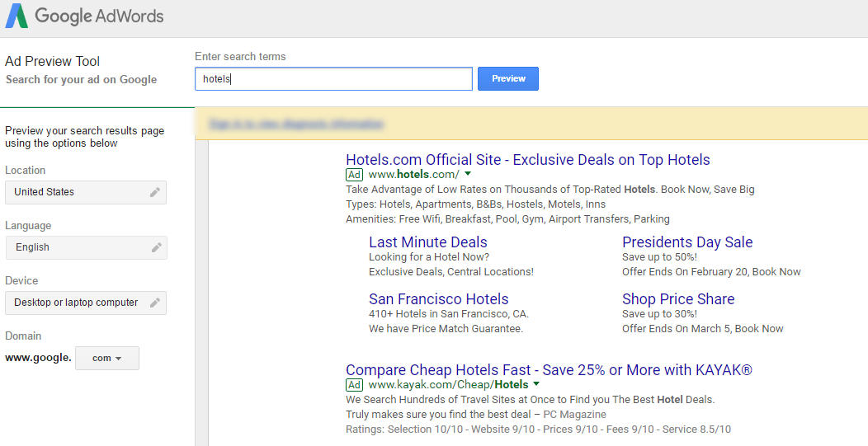The width and height of the screenshot is (868, 446).
Task: Click the pencil icon in Device field
Action: 155,303
